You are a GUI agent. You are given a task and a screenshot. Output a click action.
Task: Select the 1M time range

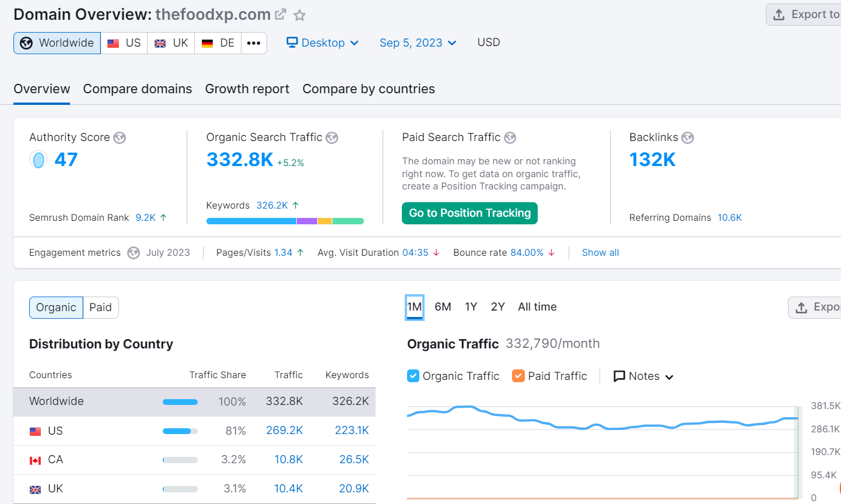[x=415, y=307]
